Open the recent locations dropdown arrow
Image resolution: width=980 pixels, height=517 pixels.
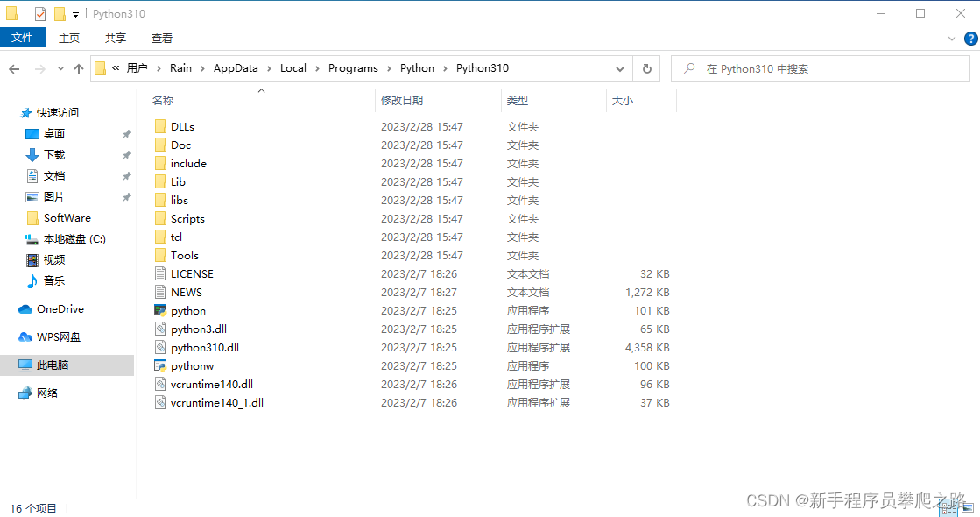pyautogui.click(x=60, y=68)
